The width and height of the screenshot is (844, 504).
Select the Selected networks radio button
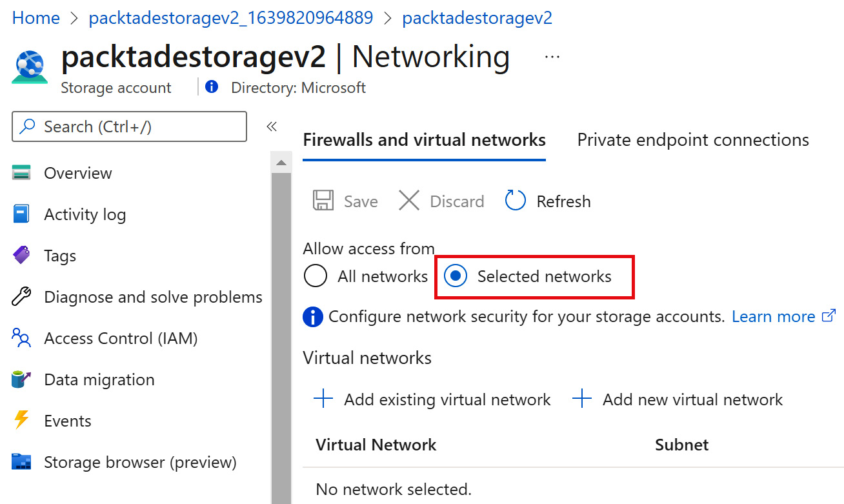pyautogui.click(x=456, y=276)
